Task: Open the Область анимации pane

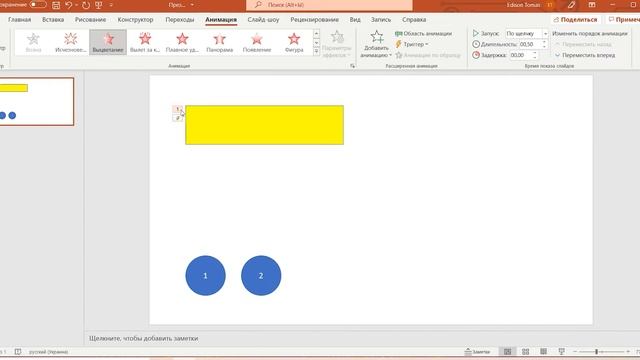Action: 423,33
